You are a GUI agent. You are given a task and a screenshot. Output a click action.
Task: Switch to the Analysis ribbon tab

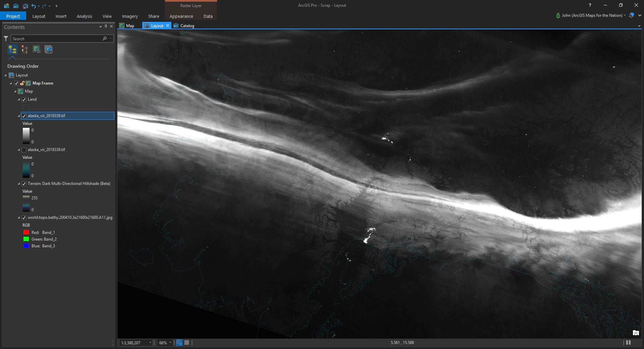[x=85, y=16]
